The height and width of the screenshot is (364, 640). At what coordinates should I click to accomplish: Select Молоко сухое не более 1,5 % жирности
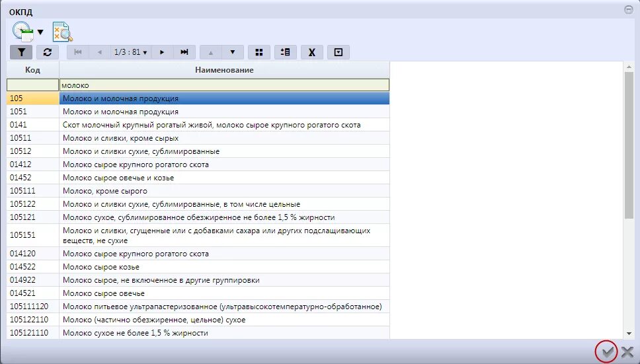pos(198,332)
